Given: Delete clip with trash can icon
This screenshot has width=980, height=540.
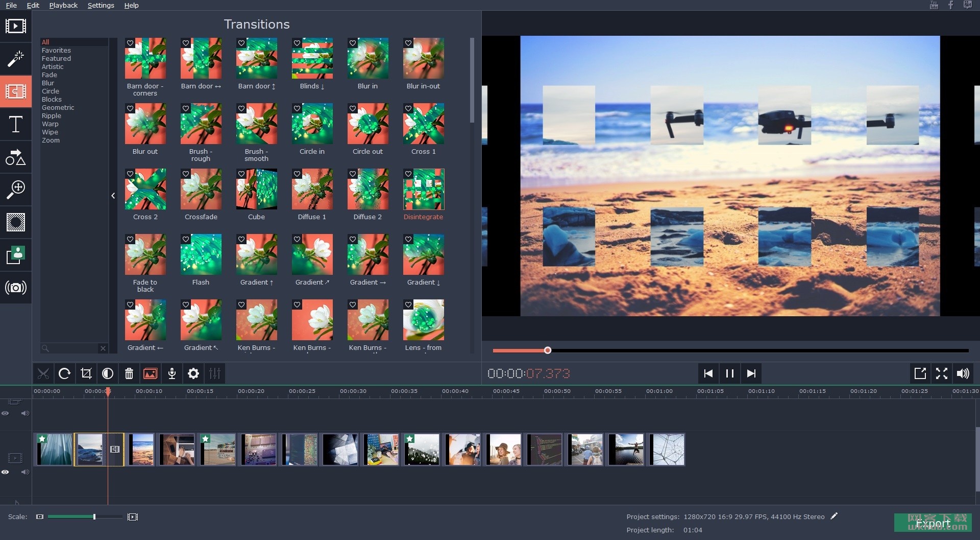Looking at the screenshot, I should 129,373.
